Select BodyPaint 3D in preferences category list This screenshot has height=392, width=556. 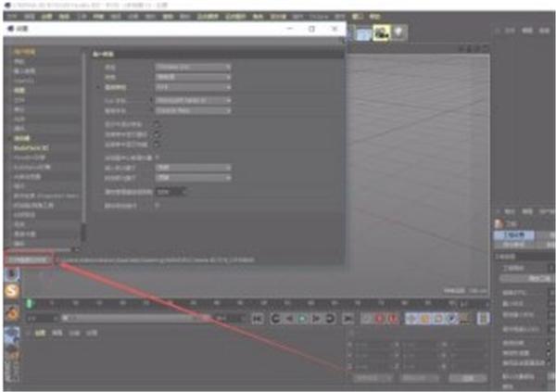tap(32, 147)
